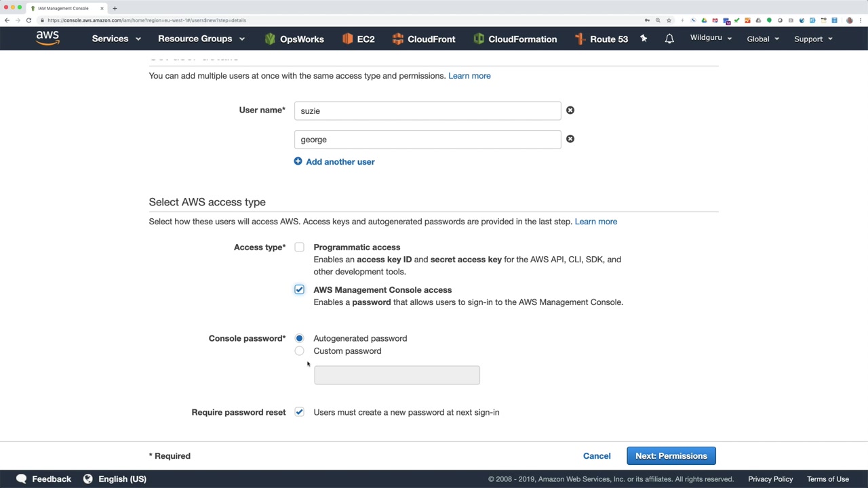
Task: Click the pin shortcuts icon
Action: pos(644,39)
